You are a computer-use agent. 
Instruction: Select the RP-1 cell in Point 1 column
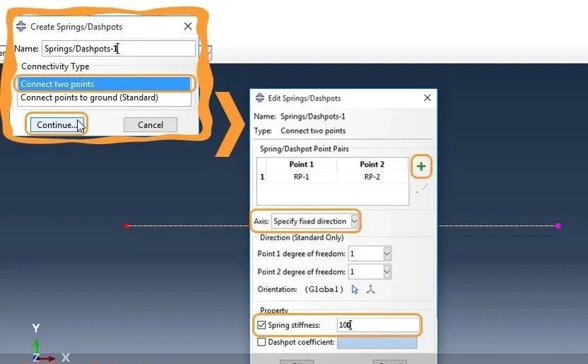302,177
